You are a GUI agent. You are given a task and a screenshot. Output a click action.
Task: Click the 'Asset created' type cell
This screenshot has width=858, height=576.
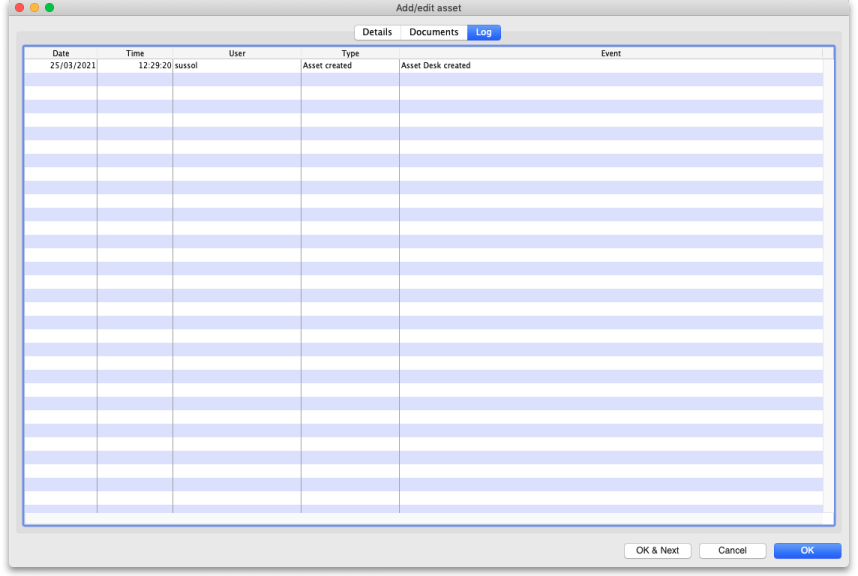point(327,66)
